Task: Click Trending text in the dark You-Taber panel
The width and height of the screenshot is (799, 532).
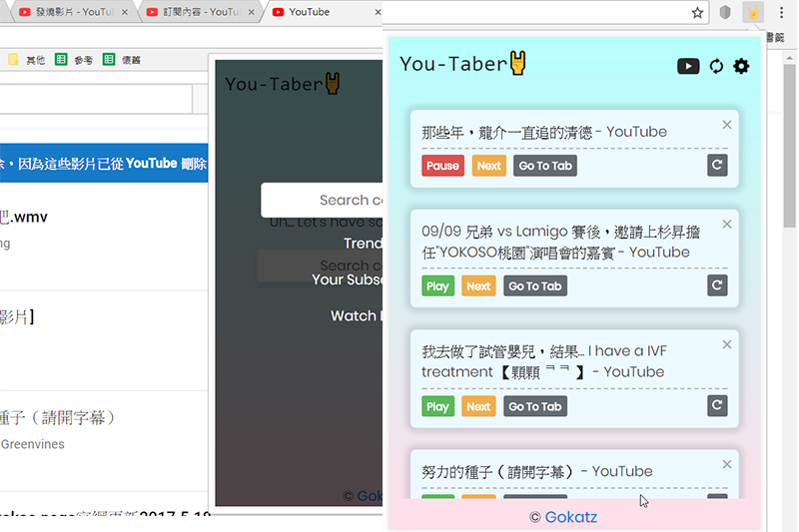Action: pos(363,244)
